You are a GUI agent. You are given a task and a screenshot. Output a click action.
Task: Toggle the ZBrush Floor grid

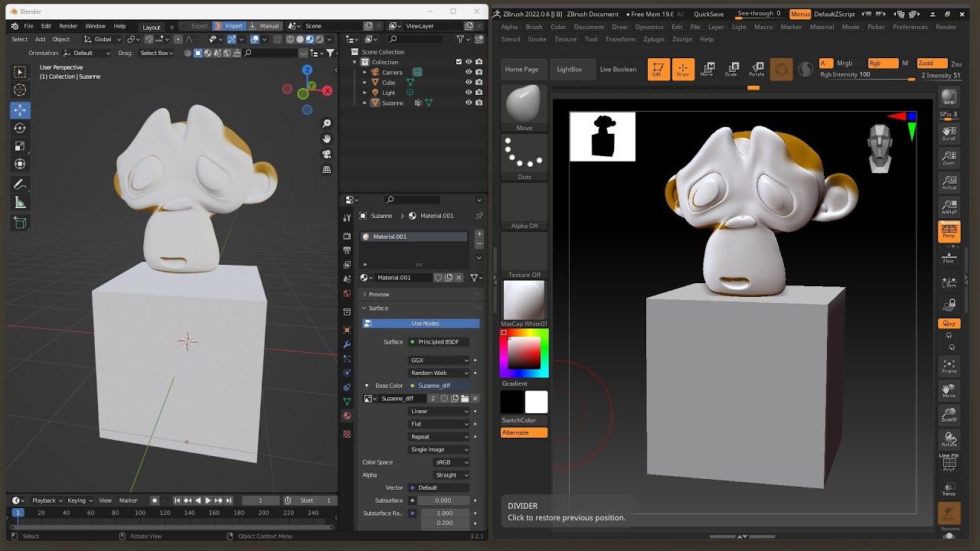[x=949, y=256]
